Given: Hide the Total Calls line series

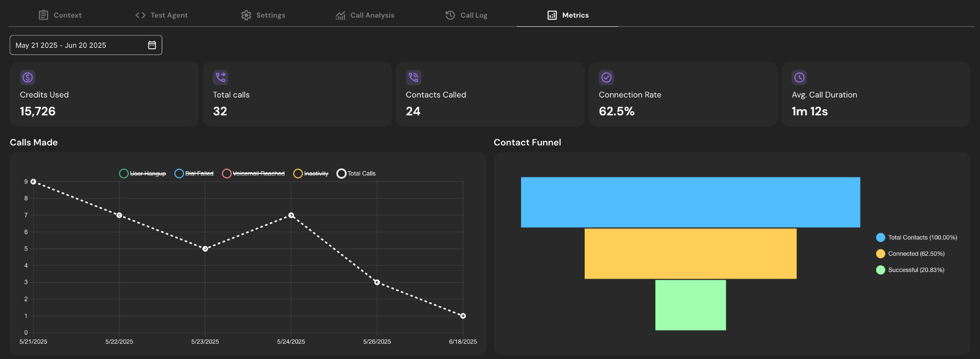Looking at the screenshot, I should 356,174.
